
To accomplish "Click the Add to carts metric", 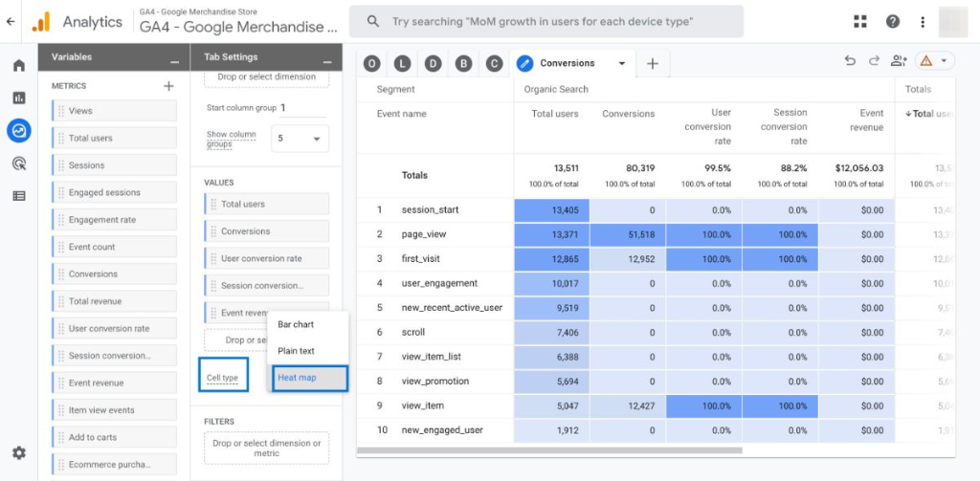I will (x=115, y=437).
